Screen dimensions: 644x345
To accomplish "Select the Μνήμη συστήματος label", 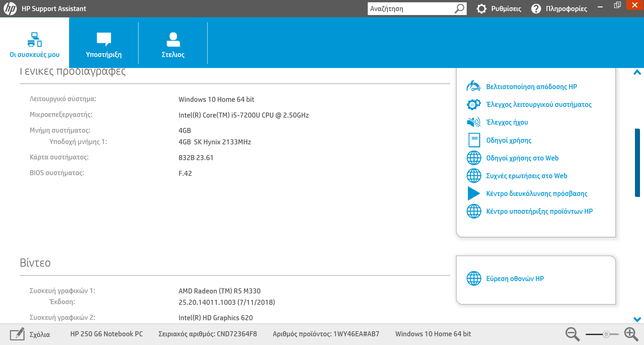I will (x=60, y=130).
